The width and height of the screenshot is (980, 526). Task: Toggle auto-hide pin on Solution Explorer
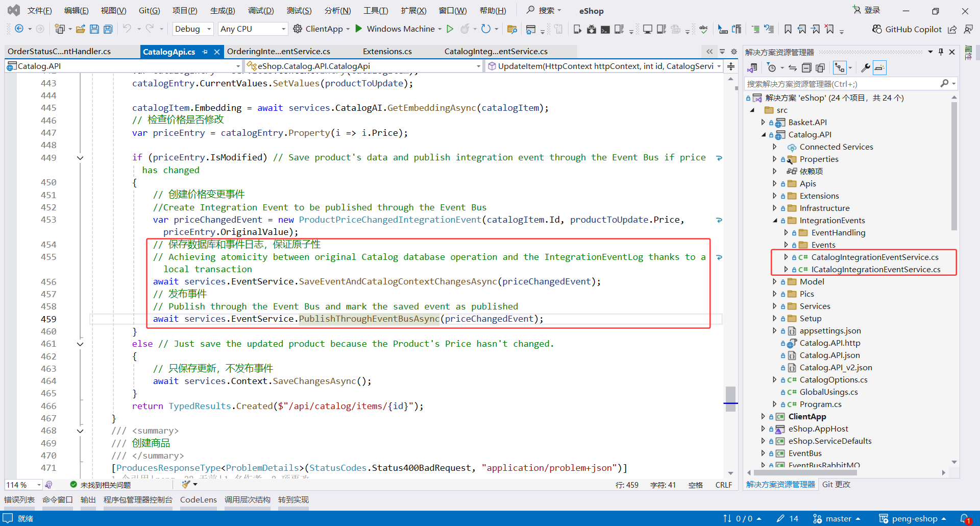coord(941,52)
